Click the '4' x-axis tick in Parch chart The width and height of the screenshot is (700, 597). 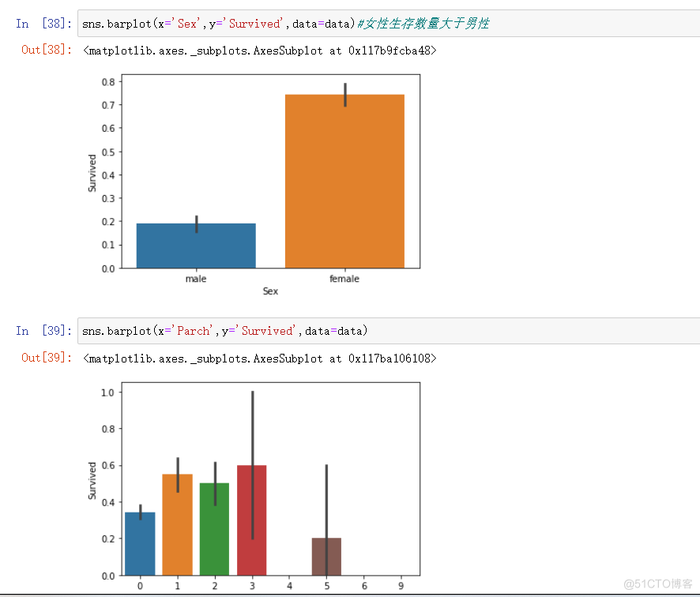[x=289, y=586]
